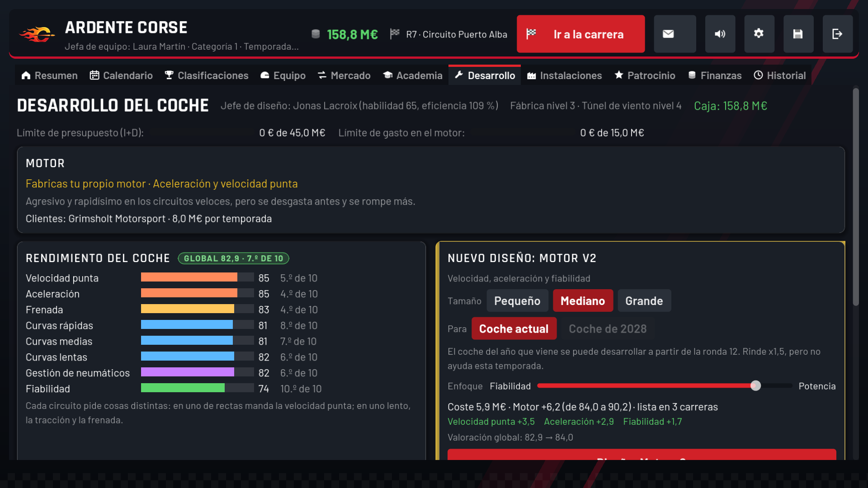Click the Ardente Corse flame logo

(x=37, y=34)
